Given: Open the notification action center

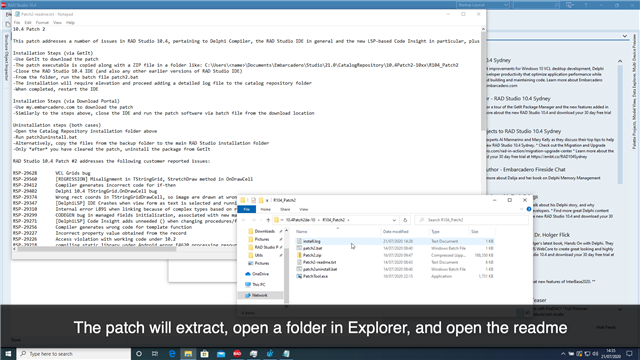Looking at the screenshot, I should [x=629, y=353].
